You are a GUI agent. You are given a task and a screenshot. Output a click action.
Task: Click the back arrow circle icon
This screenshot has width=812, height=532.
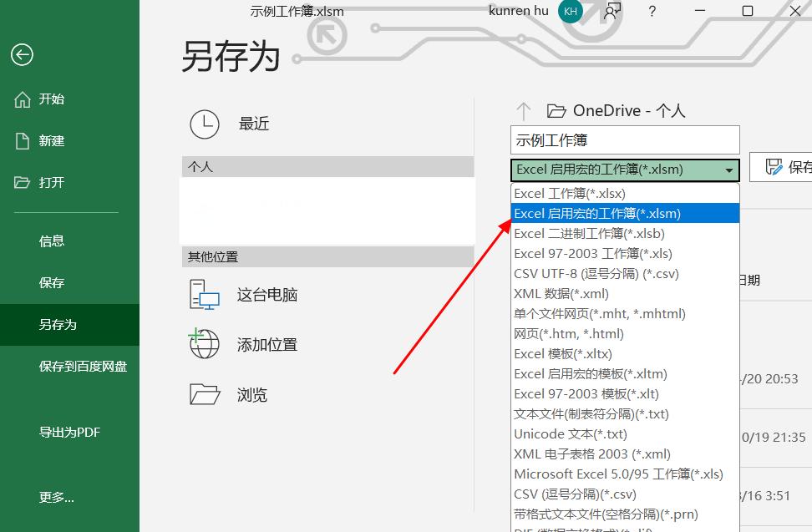22,54
